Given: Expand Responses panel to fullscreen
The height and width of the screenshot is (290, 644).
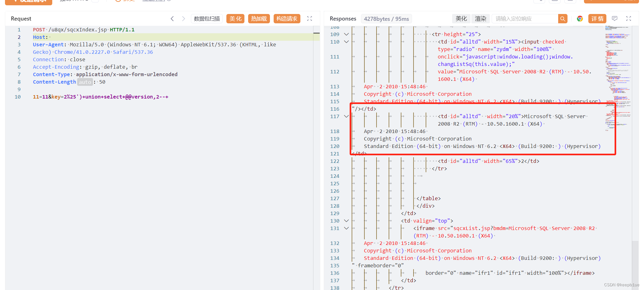Looking at the screenshot, I should (x=628, y=19).
